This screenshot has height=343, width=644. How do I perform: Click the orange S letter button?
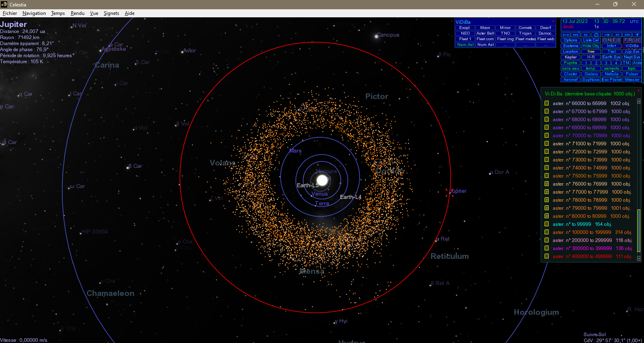[619, 40]
